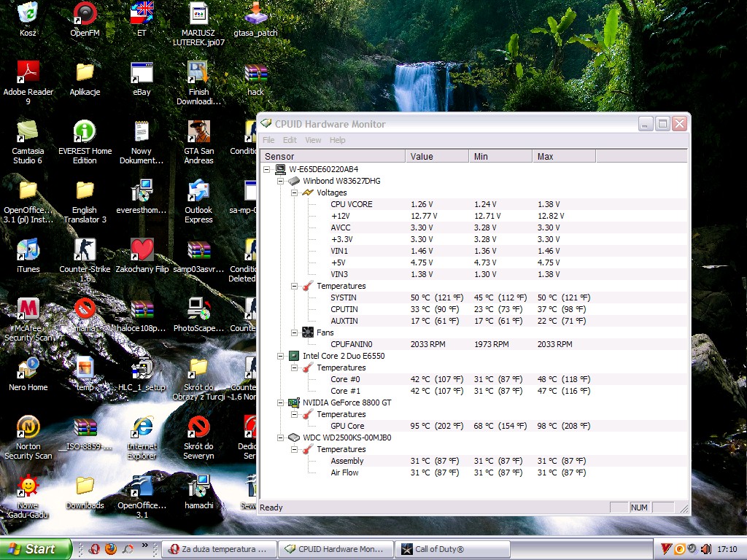Image resolution: width=747 pixels, height=560 pixels.
Task: Click the Sensor column header
Action: point(333,156)
